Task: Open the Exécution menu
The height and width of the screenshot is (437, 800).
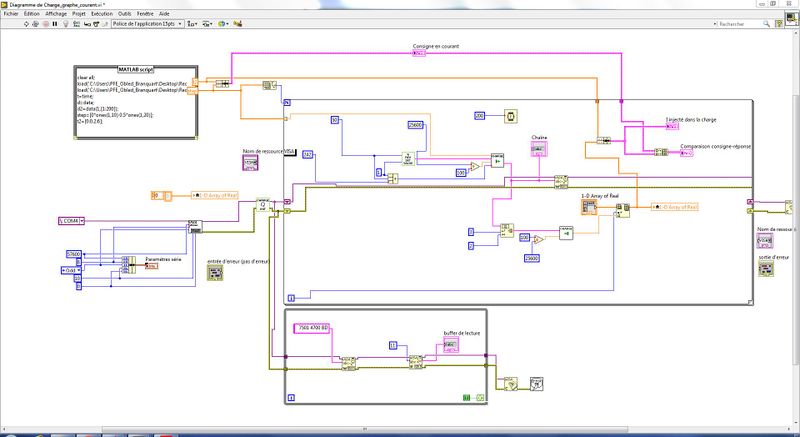Action: click(101, 13)
